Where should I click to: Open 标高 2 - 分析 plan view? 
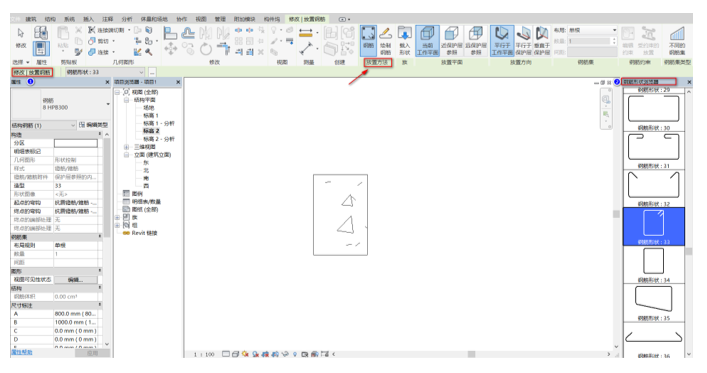[x=159, y=139]
